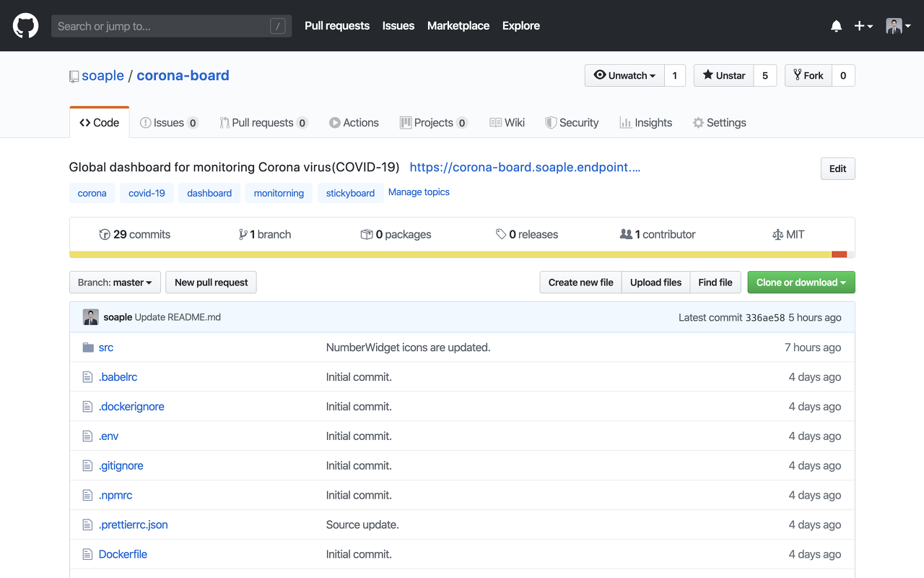
Task: Click the packages box icon
Action: [x=367, y=234]
